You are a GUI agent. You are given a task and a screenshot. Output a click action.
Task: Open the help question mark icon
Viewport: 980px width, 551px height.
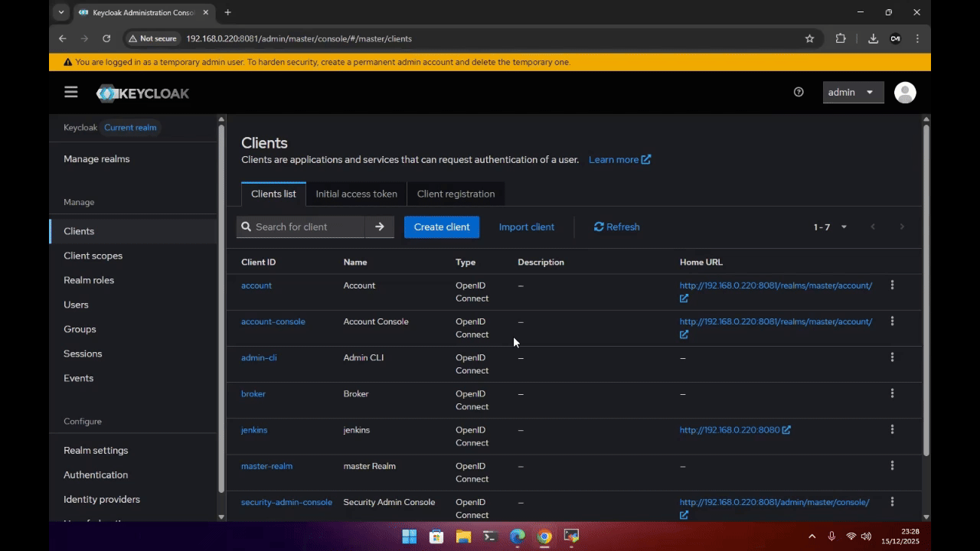click(799, 93)
